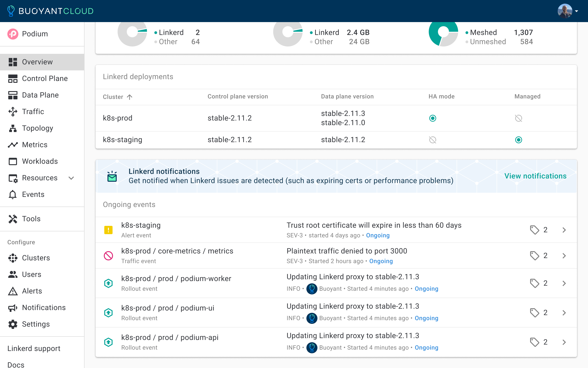
Task: Open the Traffic page
Action: [42, 112]
